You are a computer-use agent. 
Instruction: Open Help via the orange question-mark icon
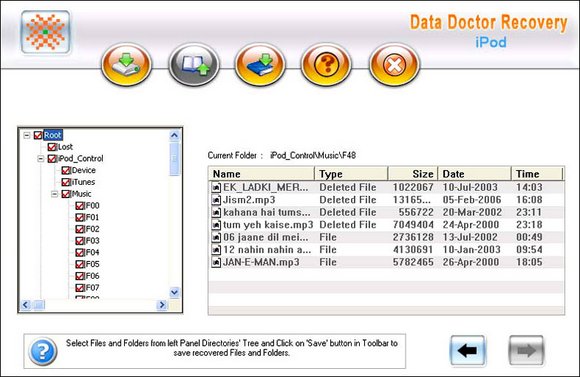[326, 65]
